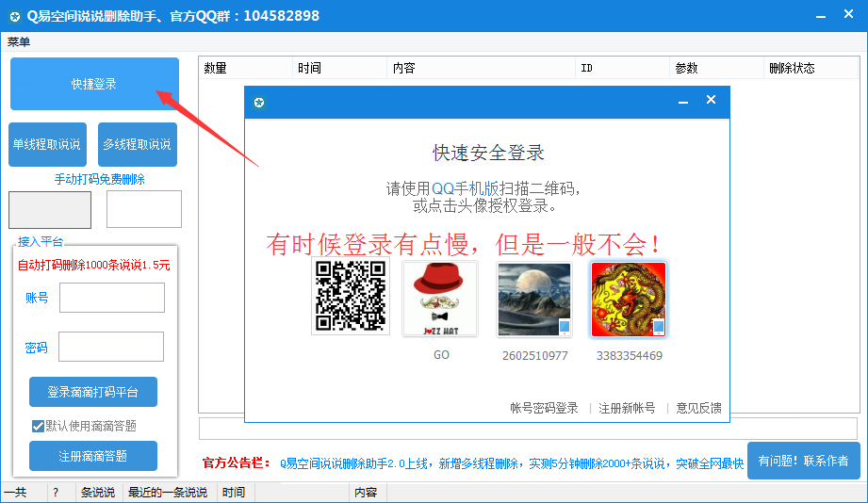Open the 菜单 menu
This screenshot has width=868, height=503.
pyautogui.click(x=19, y=42)
